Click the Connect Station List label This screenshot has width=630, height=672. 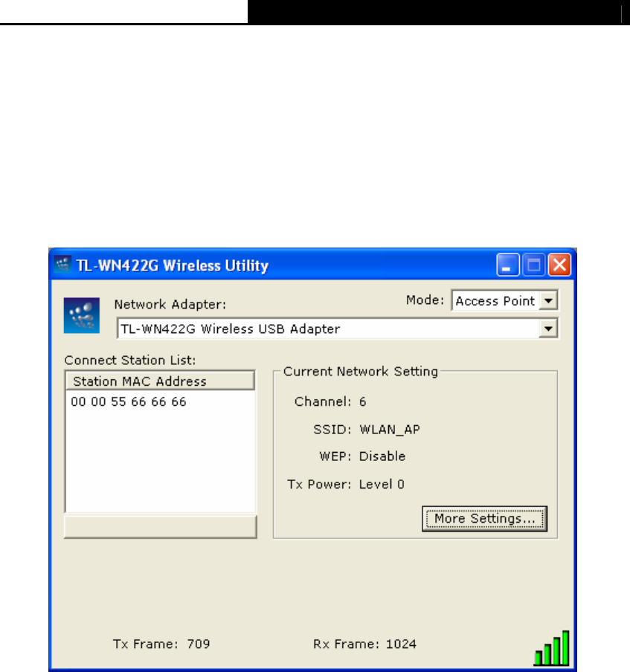[x=130, y=360]
